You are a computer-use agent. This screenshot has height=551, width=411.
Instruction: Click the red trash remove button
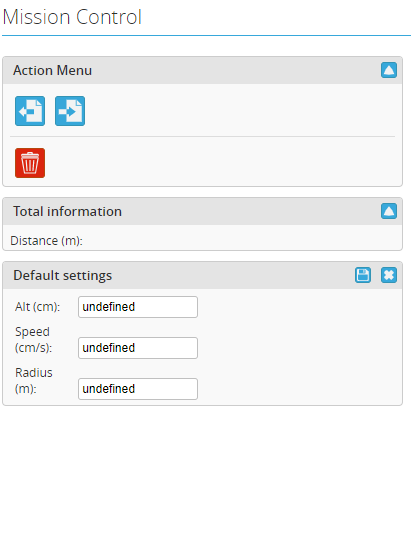30,163
